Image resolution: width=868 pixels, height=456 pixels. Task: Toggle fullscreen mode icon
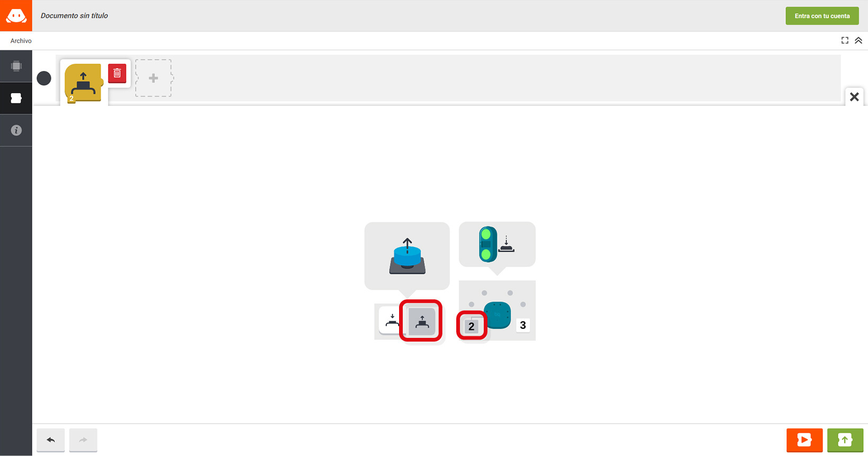point(845,40)
